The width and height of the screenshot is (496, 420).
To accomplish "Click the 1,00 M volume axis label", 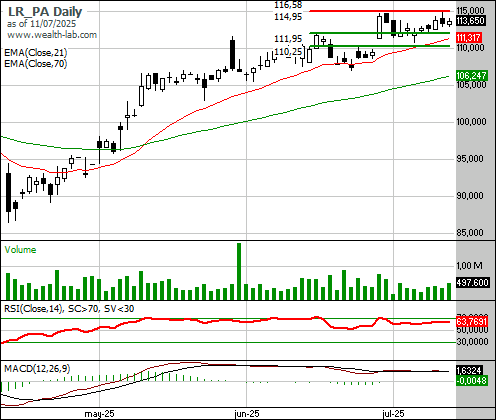I will pos(469,266).
